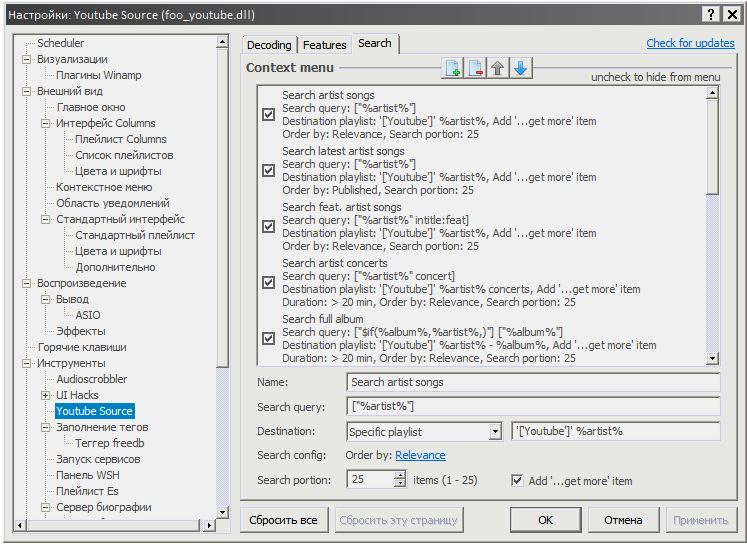This screenshot has width=747, height=547.
Task: Collapse the Воспроизведение tree node
Action: 27,283
